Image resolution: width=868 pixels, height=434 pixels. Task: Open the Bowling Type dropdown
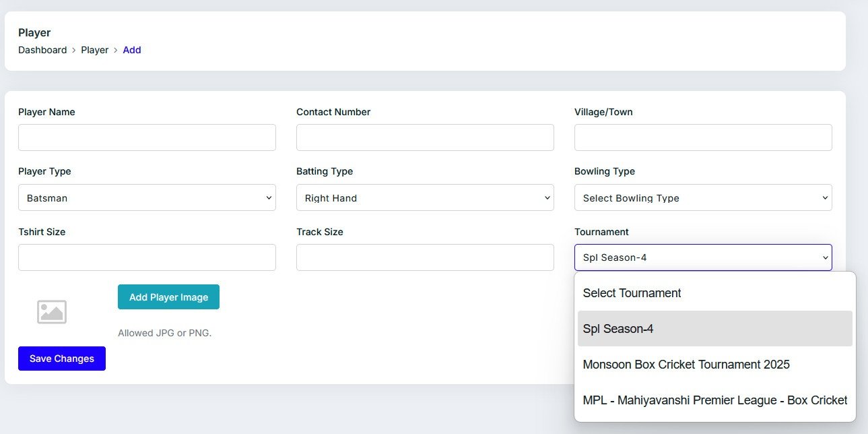pyautogui.click(x=703, y=198)
